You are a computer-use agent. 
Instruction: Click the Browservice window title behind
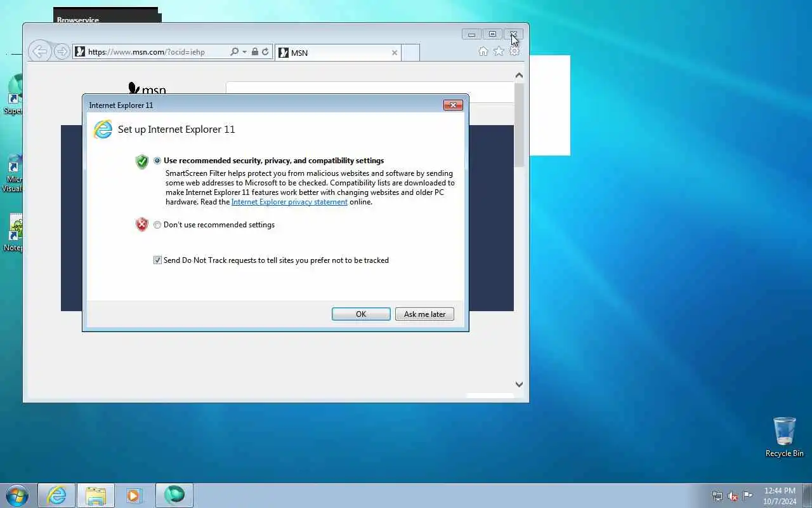click(78, 20)
